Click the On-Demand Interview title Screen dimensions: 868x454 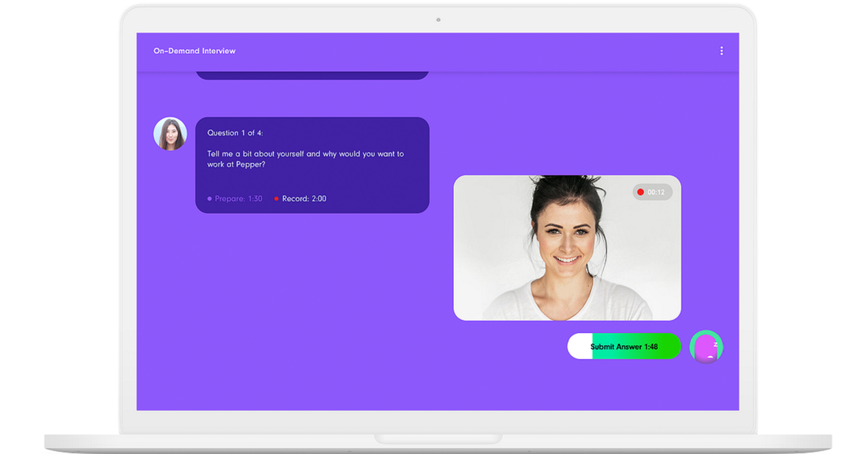tap(195, 51)
